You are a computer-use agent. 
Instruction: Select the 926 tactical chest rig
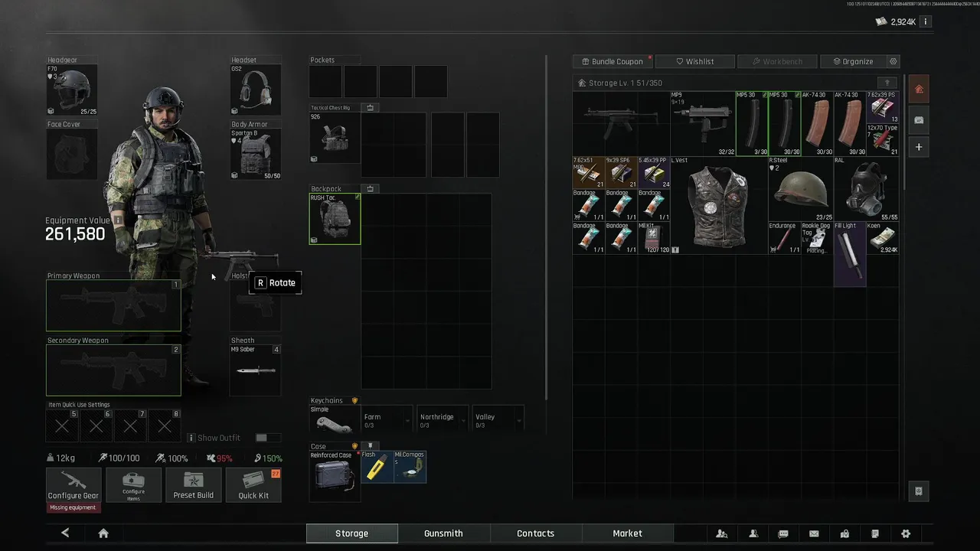coord(335,138)
